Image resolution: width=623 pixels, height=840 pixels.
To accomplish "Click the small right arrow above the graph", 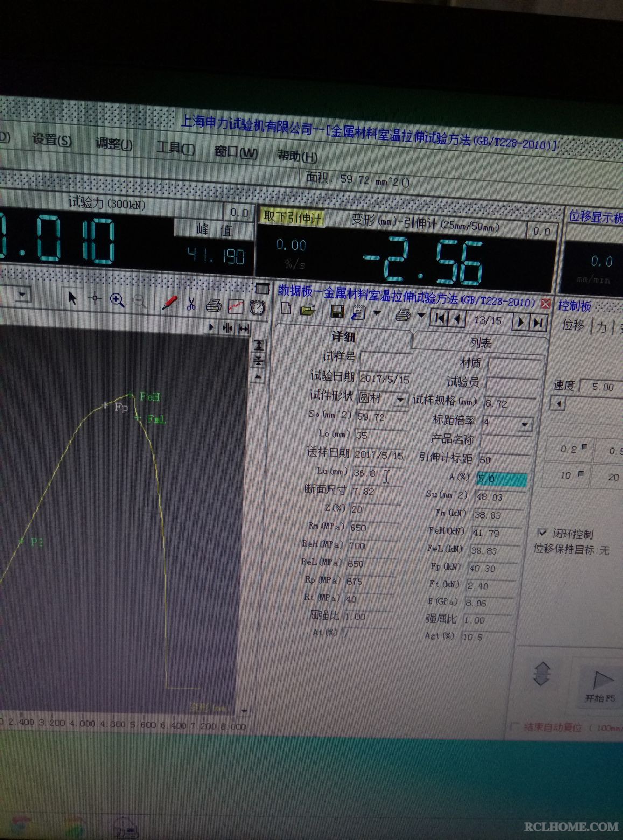I will pyautogui.click(x=212, y=327).
